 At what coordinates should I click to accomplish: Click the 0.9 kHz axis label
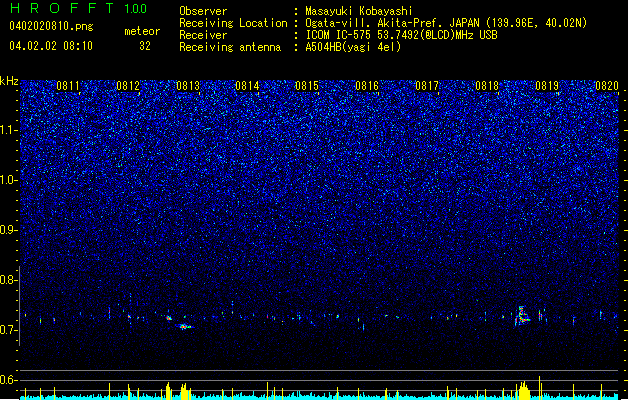tap(8, 230)
